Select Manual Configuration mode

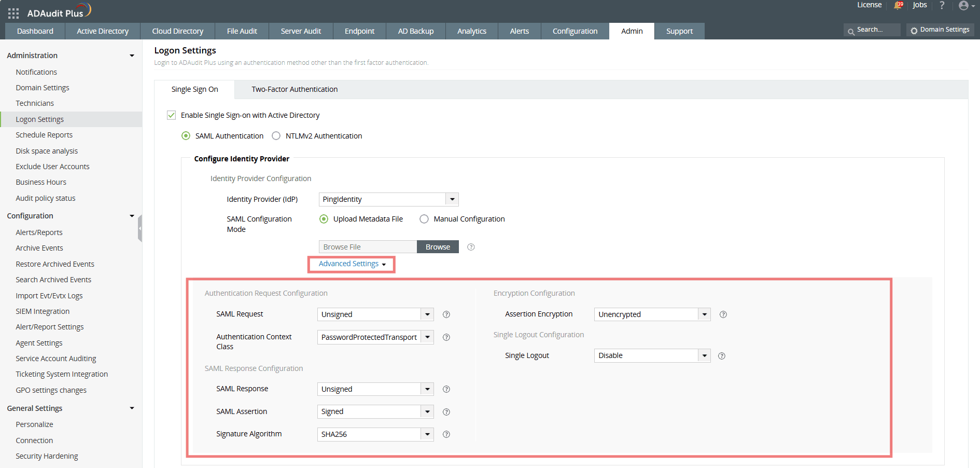tap(424, 218)
